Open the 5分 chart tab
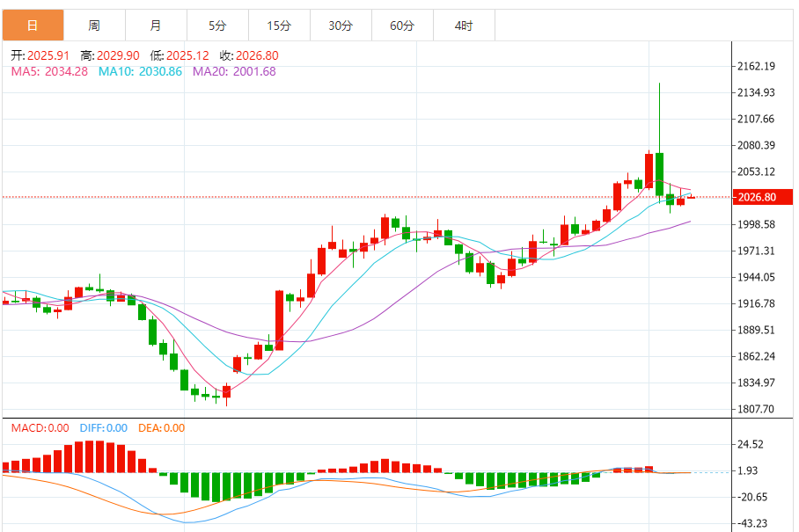Viewport: 799px width, 532px height. (x=218, y=25)
